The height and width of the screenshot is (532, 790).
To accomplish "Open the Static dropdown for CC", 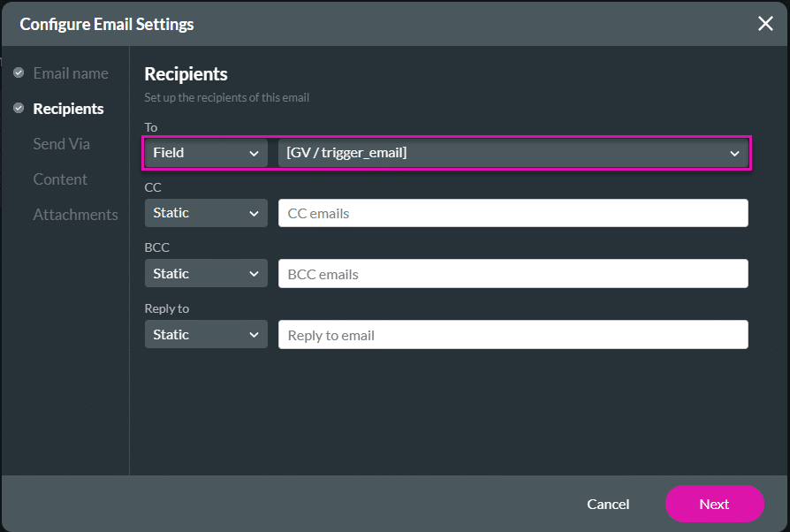I will pos(205,213).
